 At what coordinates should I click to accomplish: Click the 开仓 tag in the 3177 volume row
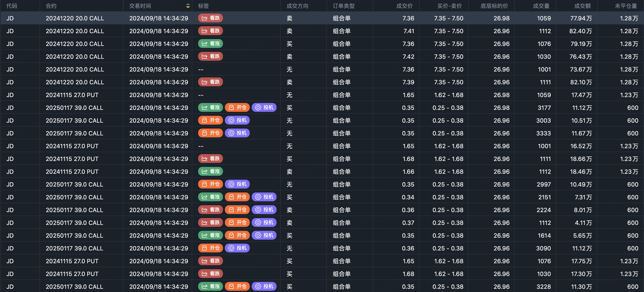coord(237,107)
